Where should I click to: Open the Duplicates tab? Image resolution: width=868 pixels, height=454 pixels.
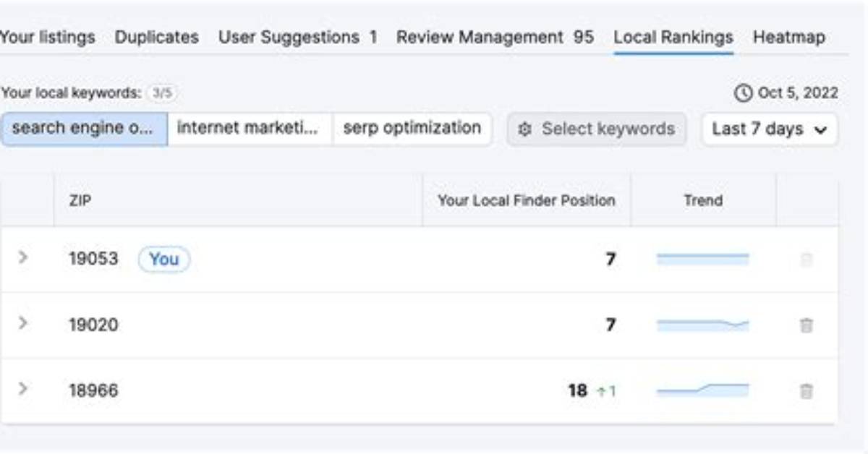[156, 38]
